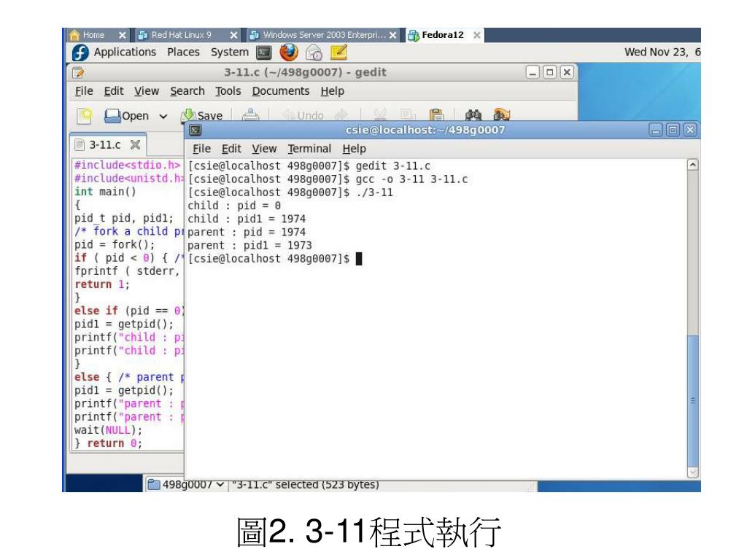The image size is (747, 560).
Task: Click the Open button in gedit toolbar
Action: (127, 116)
